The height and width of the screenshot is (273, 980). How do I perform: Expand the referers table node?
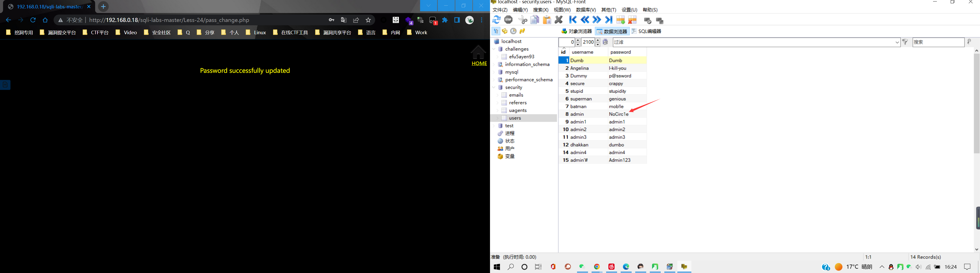[498, 103]
